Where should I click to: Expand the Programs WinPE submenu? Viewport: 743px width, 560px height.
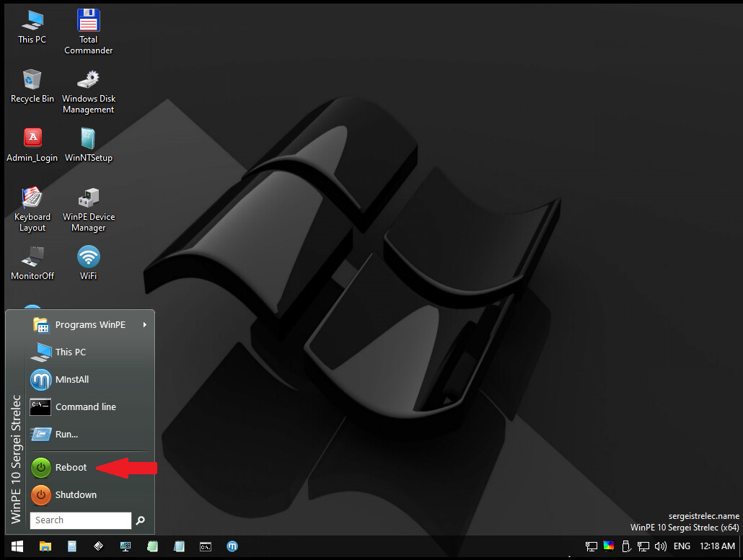tap(89, 325)
